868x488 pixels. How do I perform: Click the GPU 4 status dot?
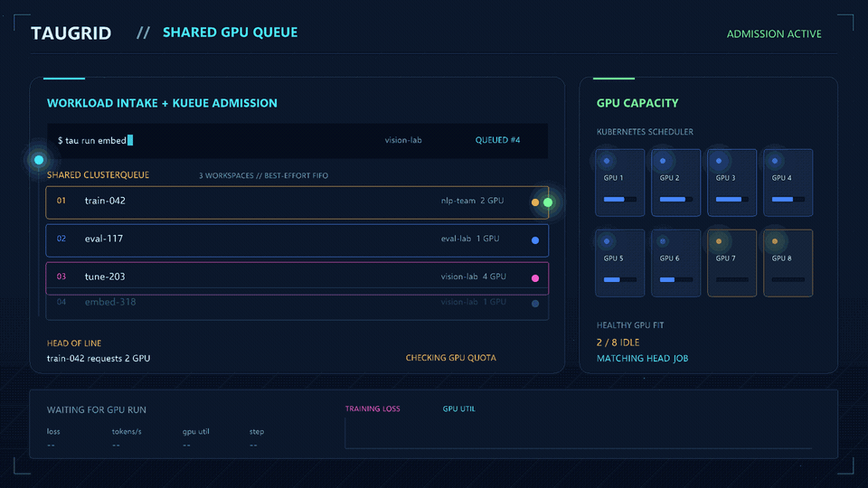[x=775, y=161]
